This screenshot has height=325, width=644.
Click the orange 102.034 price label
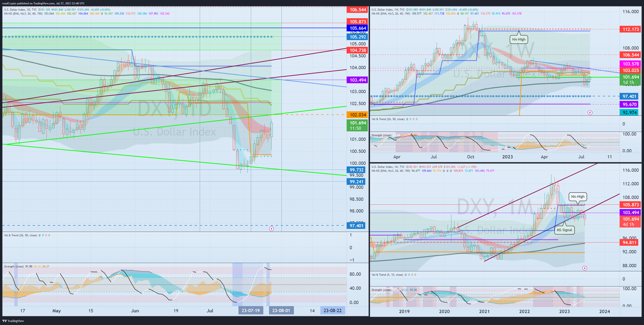(357, 115)
